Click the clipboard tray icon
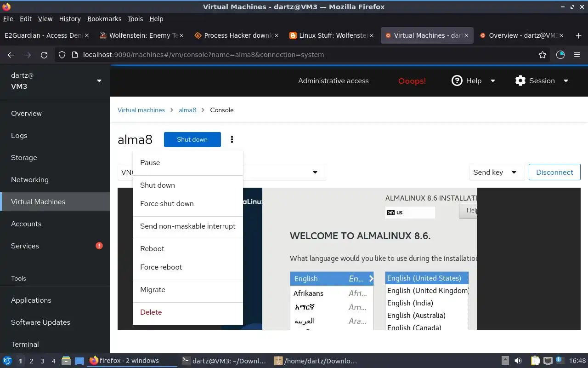This screenshot has width=588, height=368. [535, 361]
